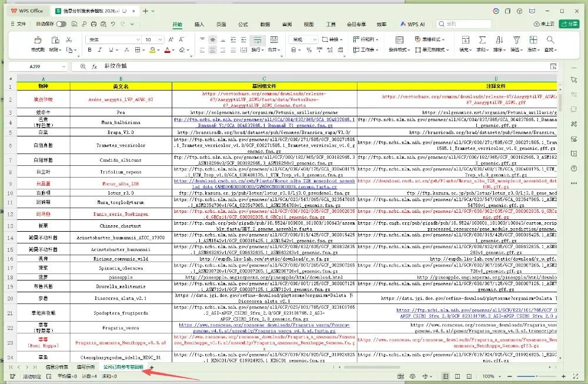The width and height of the screenshot is (588, 384).
Task: Add a new sheet with the plus button
Action: pos(152,367)
